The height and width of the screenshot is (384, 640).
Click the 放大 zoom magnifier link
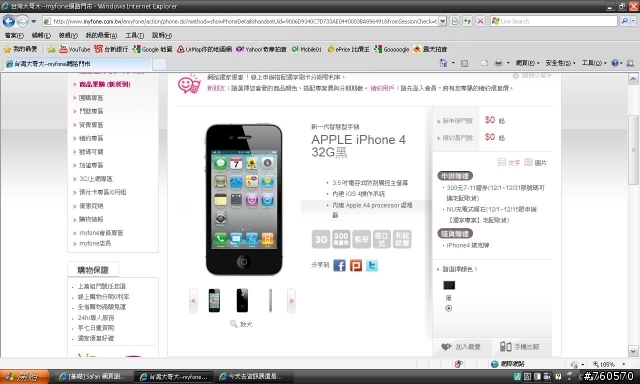tap(241, 324)
